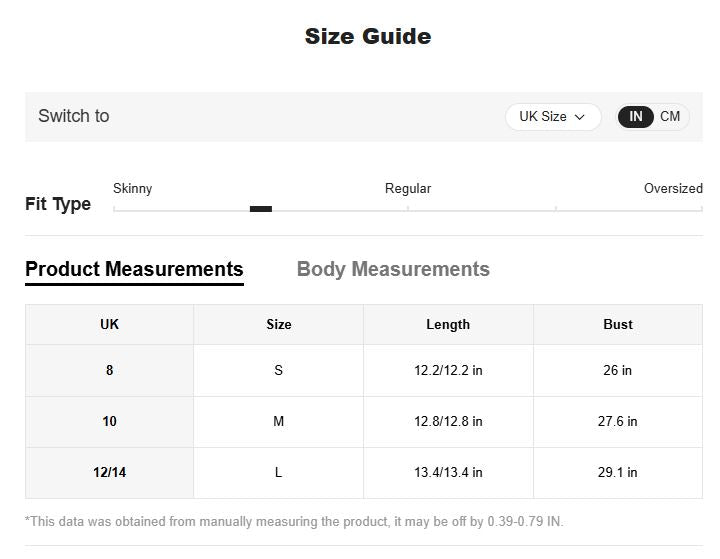The height and width of the screenshot is (559, 720).
Task: Click the Fit Type slider marker
Action: [261, 209]
